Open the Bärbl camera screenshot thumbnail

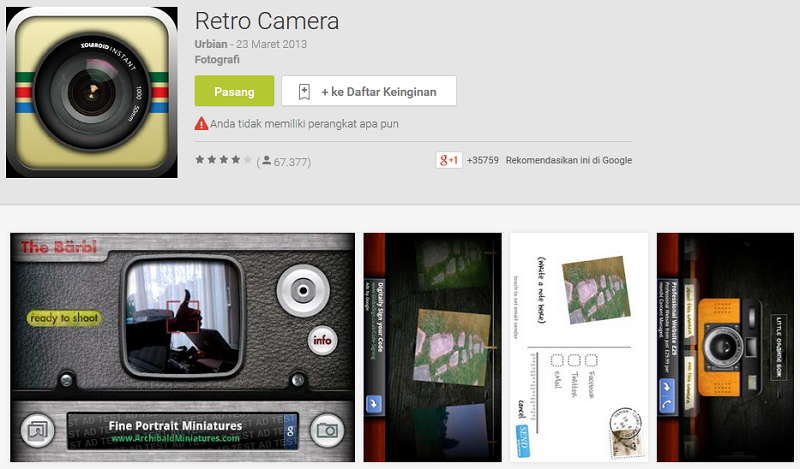(183, 348)
